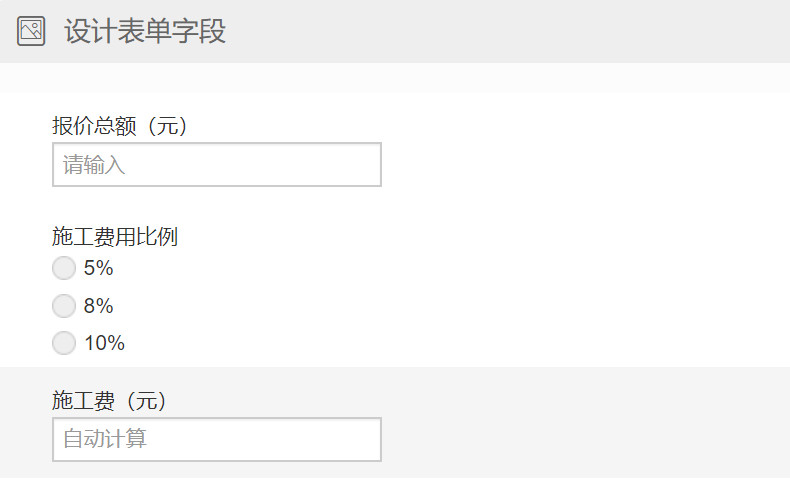790x486 pixels.
Task: Click the 8% option label text
Action: click(98, 306)
